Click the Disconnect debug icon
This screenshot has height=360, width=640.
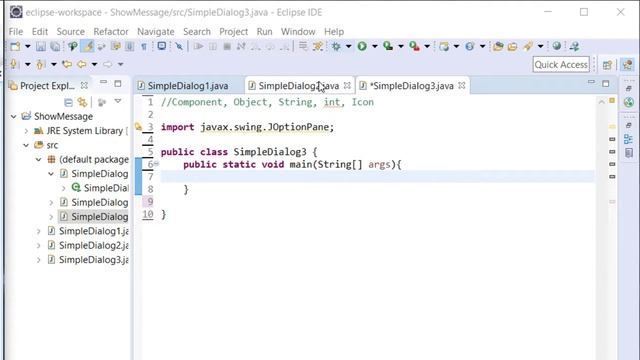tap(241, 46)
